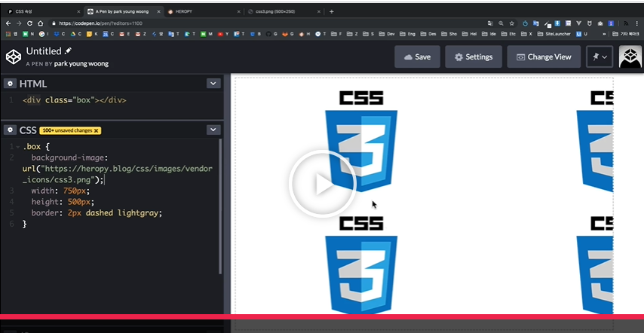Expand the HTML panel dropdown chevron
This screenshot has height=333, width=644.
tap(213, 84)
